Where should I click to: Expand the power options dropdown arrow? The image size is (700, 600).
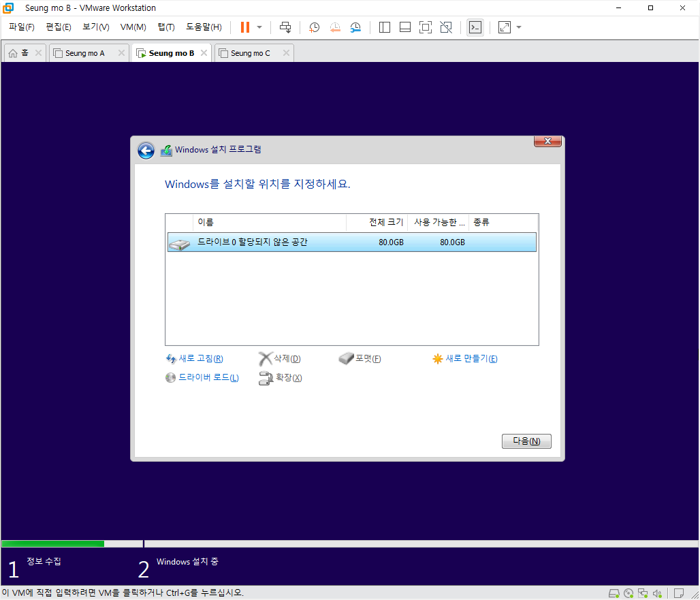[x=259, y=27]
